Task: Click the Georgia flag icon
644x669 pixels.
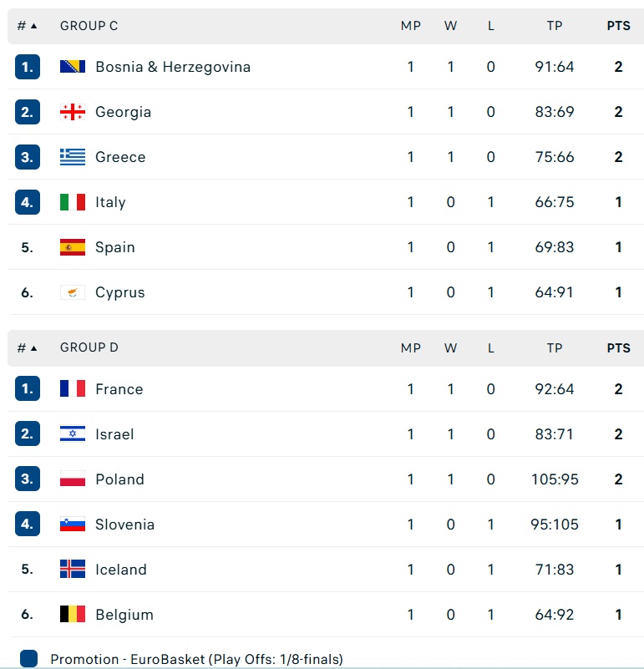Action: [73, 112]
